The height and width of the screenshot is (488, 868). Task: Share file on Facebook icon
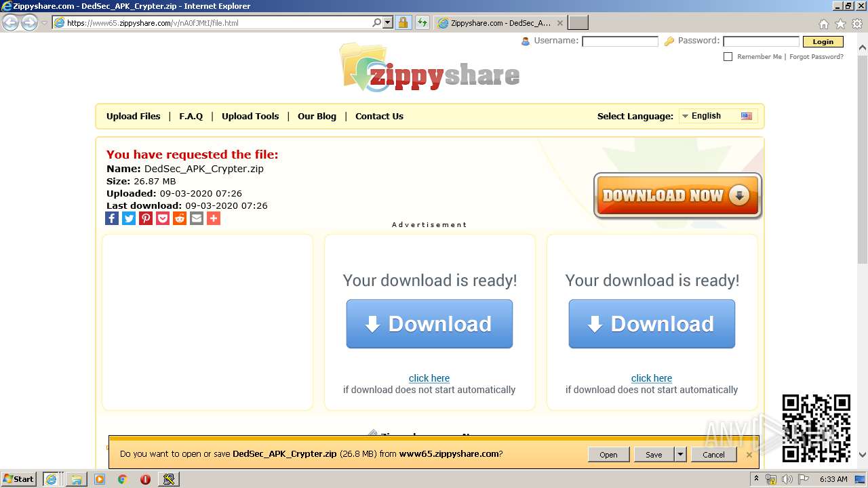pyautogui.click(x=112, y=218)
